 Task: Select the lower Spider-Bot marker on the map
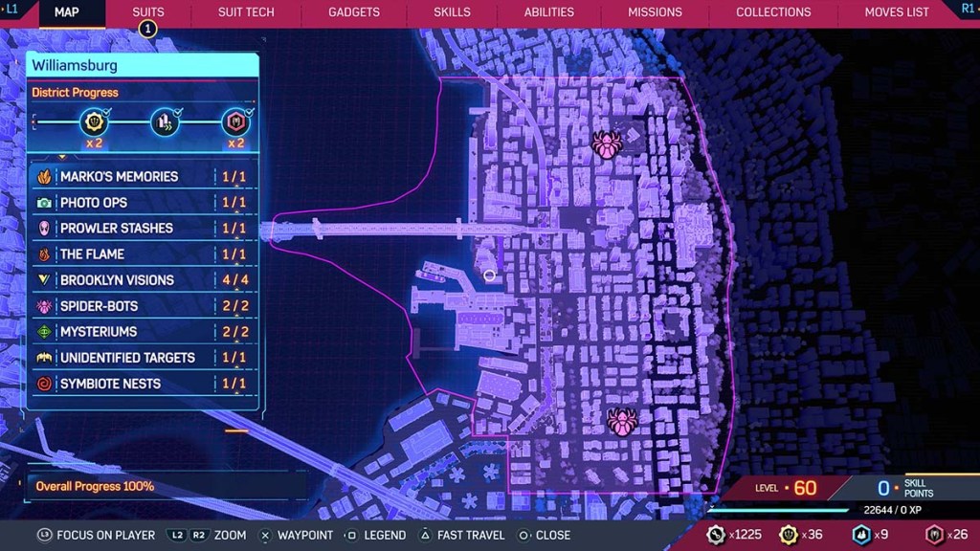622,422
